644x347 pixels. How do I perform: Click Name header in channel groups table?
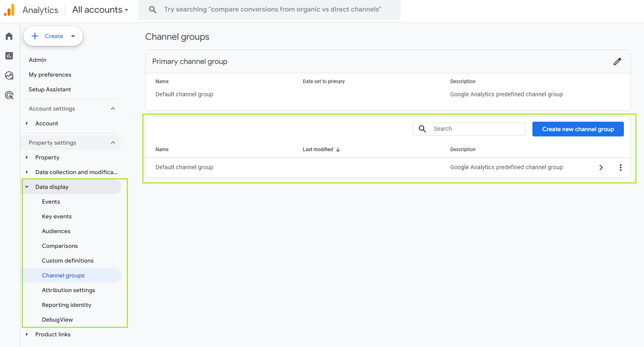click(x=162, y=150)
